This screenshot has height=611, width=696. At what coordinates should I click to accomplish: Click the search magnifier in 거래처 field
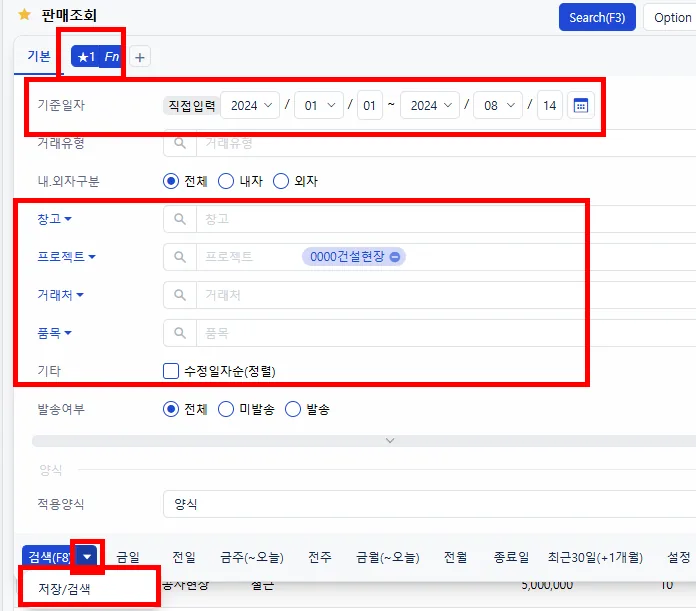pyautogui.click(x=180, y=295)
